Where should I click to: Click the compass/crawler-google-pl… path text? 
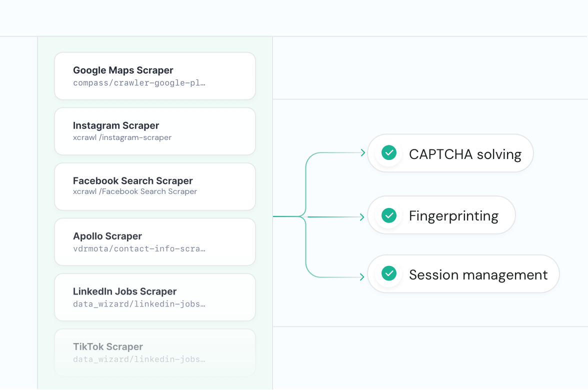pyautogui.click(x=139, y=83)
